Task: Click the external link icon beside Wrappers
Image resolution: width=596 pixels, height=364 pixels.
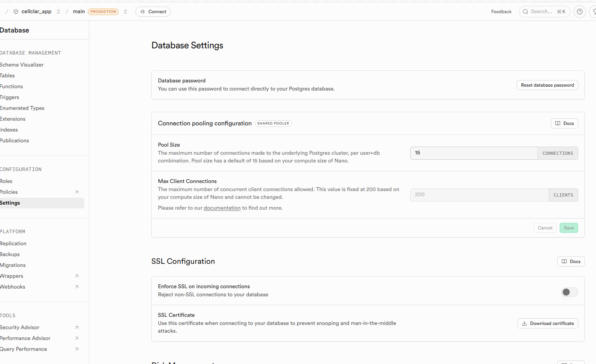Action: click(x=76, y=276)
